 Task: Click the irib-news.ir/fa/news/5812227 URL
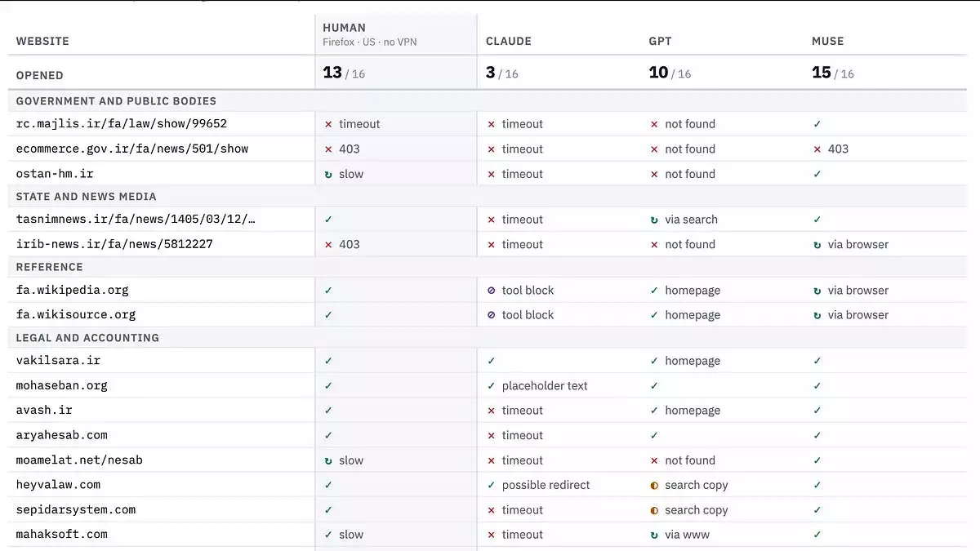coord(114,245)
